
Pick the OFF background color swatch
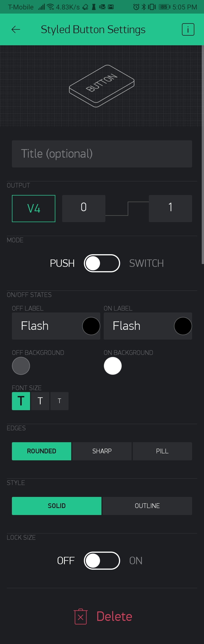(21, 366)
